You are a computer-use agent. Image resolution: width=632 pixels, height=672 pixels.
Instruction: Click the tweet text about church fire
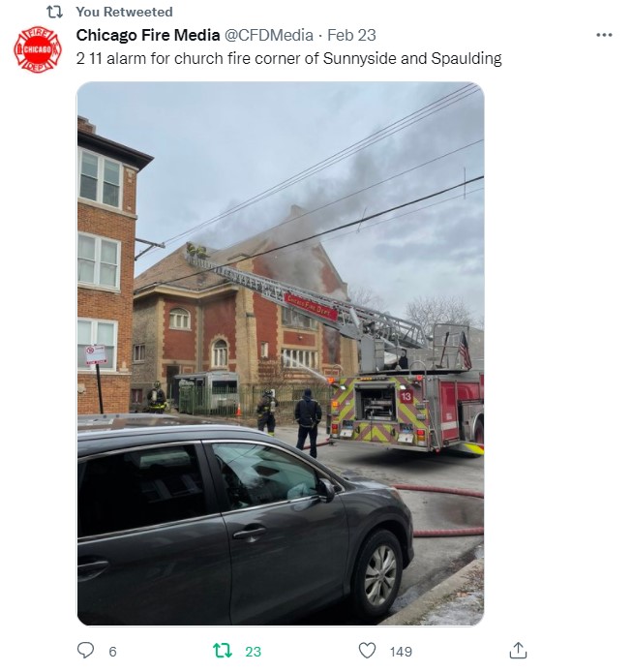(x=288, y=58)
